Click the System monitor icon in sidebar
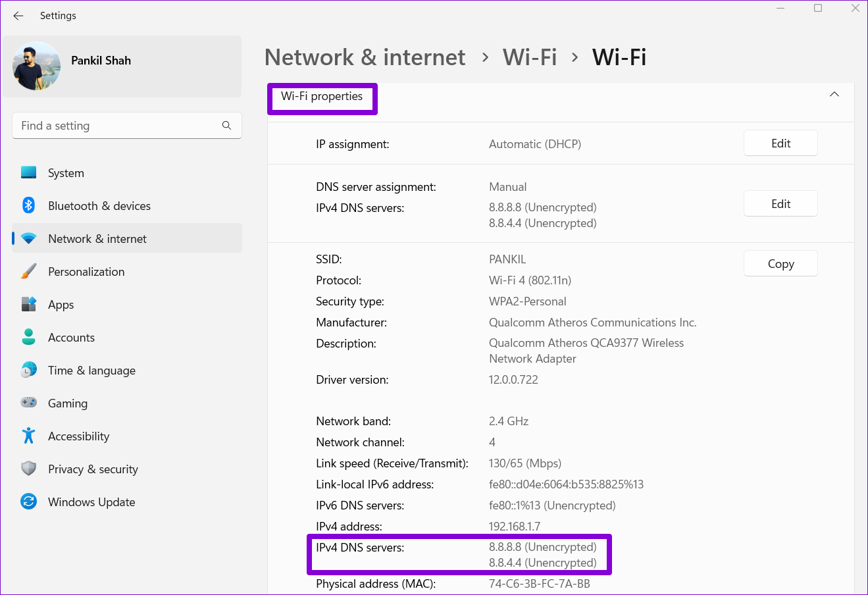Viewport: 868px width, 595px height. coord(28,172)
